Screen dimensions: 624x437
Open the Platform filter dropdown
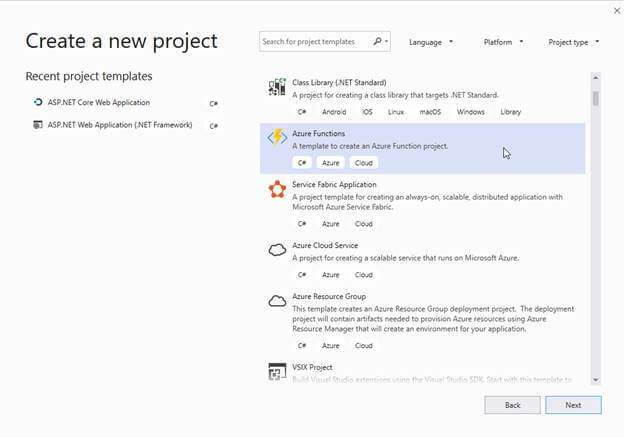503,42
